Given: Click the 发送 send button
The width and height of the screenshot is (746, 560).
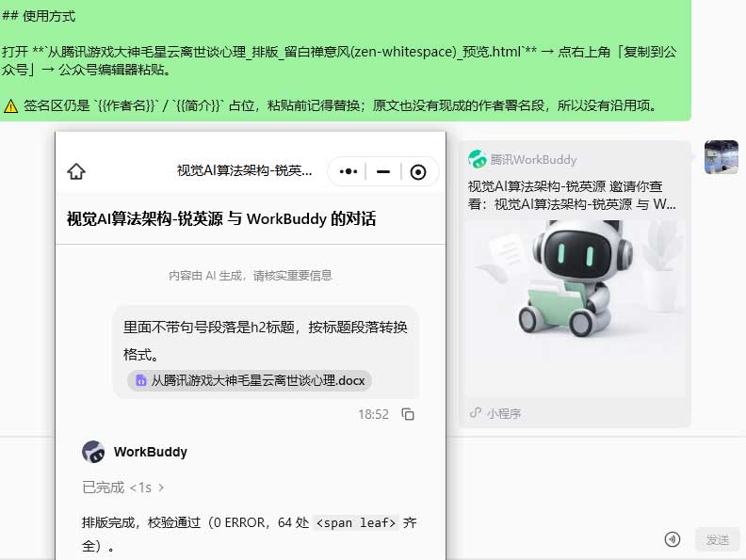Looking at the screenshot, I should tap(718, 539).
